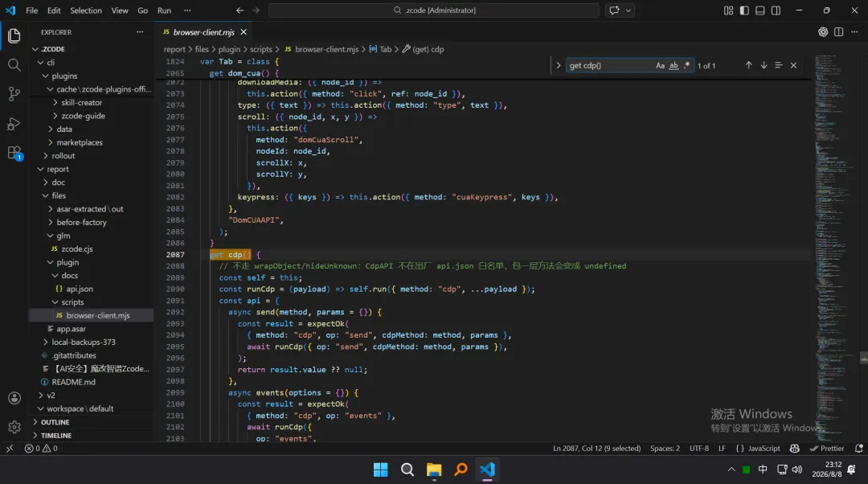
Task: Open the Go menu
Action: coord(142,10)
